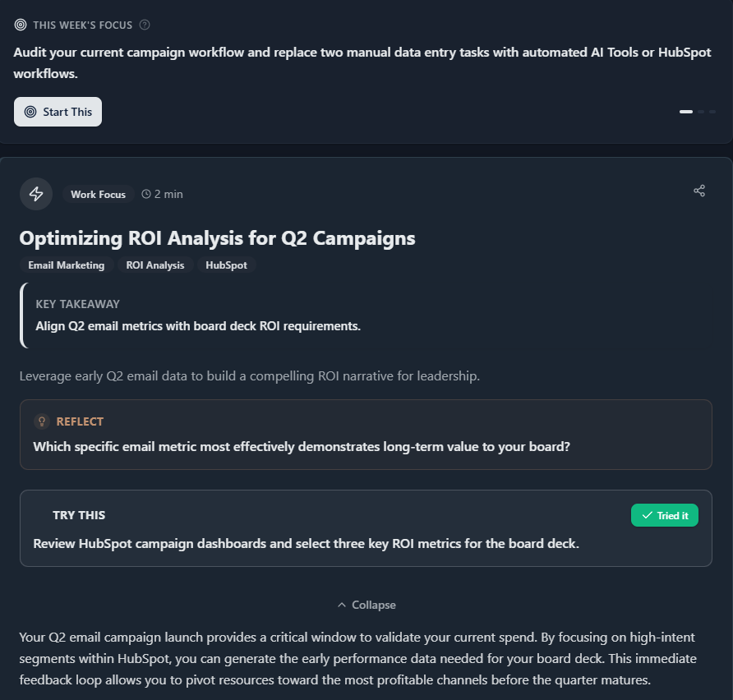Click the Reflect question card

tap(366, 435)
